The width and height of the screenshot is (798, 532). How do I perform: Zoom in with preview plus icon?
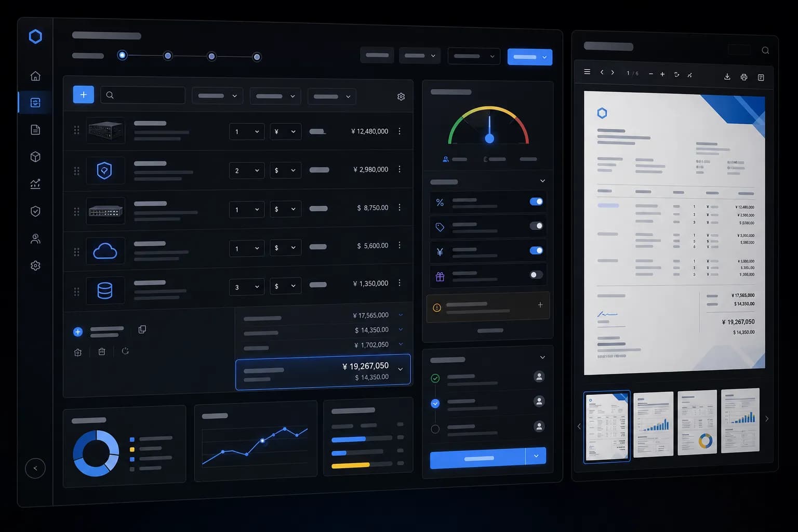[x=662, y=74]
